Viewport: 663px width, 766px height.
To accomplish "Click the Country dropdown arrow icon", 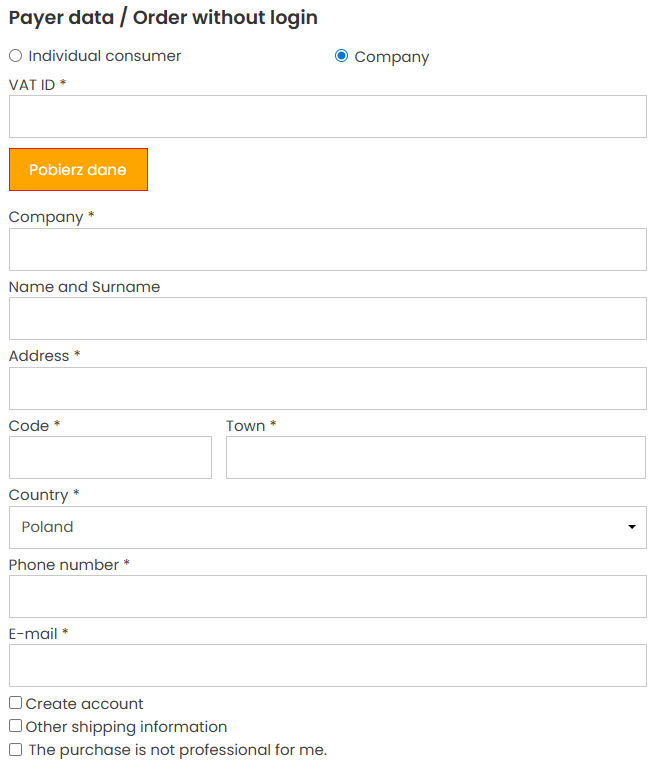I will (632, 527).
